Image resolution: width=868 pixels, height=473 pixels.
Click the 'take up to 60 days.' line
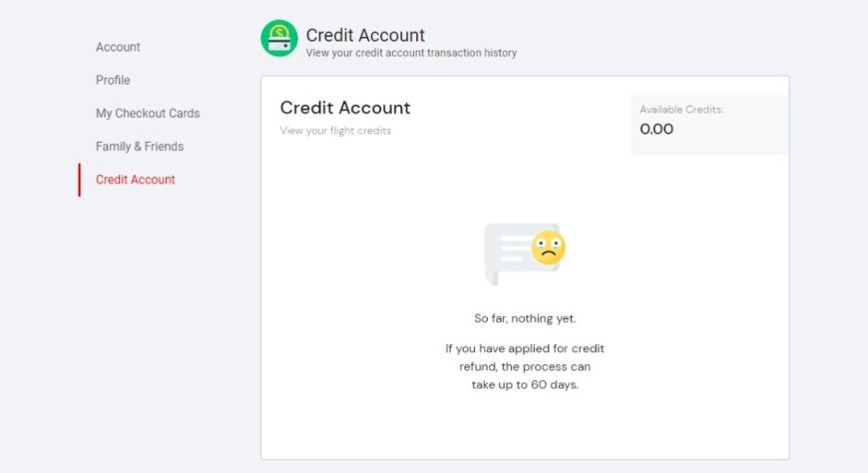click(x=525, y=385)
